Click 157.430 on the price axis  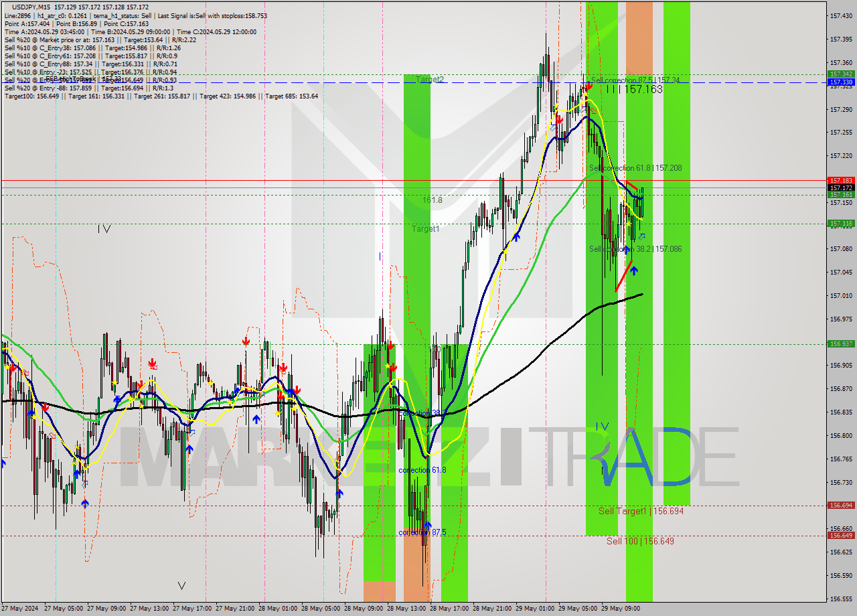click(x=841, y=15)
